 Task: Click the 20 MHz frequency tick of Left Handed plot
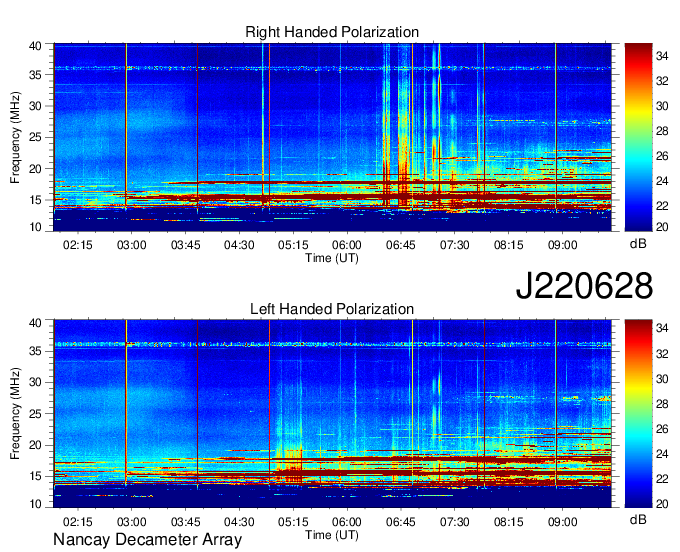[35, 445]
